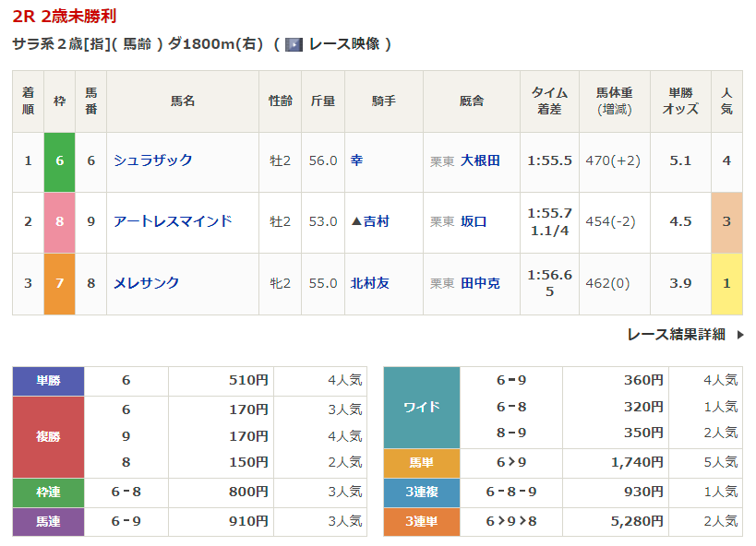Screen dimensions: 756x546
Task: Select the 単勝 payout label
Action: [48, 381]
